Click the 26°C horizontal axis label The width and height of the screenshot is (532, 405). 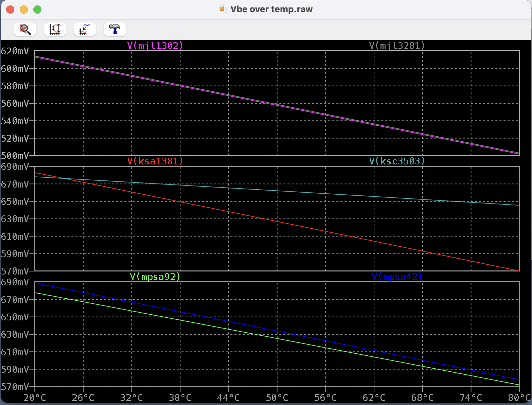(83, 398)
